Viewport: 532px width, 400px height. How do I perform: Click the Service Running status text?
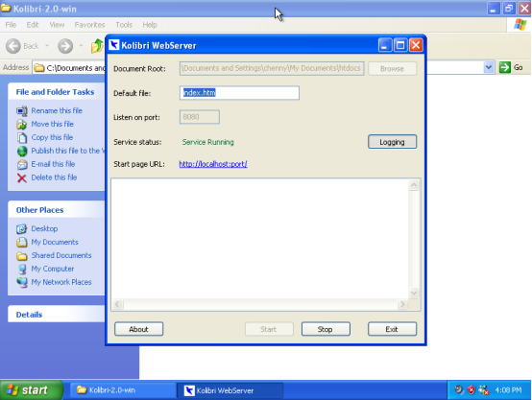(208, 142)
